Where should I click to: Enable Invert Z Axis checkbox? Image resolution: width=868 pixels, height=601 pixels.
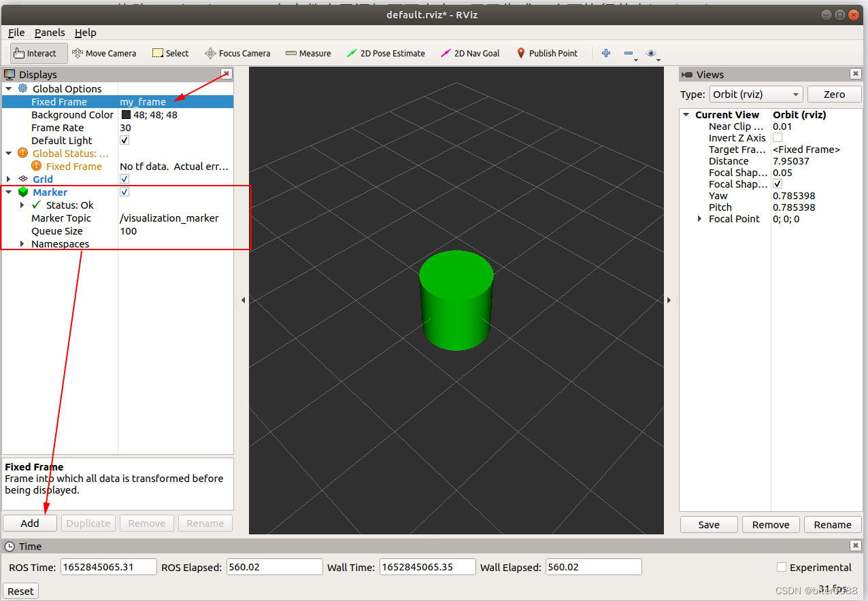tap(778, 137)
